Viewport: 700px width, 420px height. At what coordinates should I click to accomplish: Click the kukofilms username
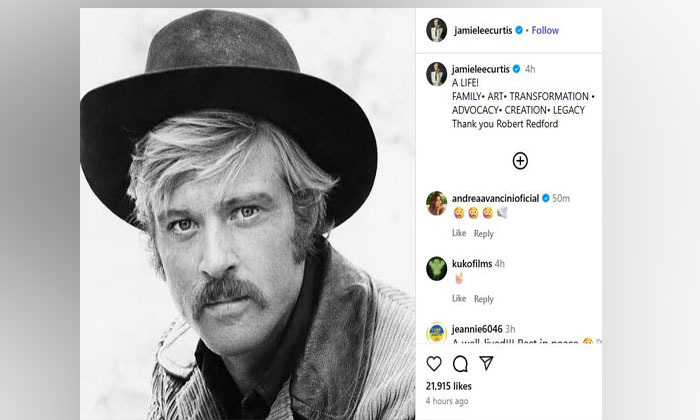[472, 264]
